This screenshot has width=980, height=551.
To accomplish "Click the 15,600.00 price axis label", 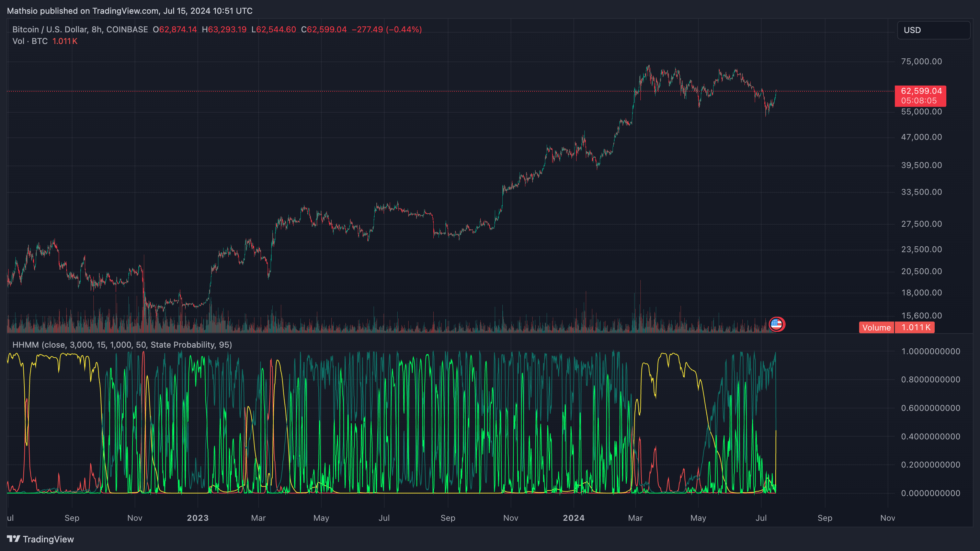I will 921,315.
